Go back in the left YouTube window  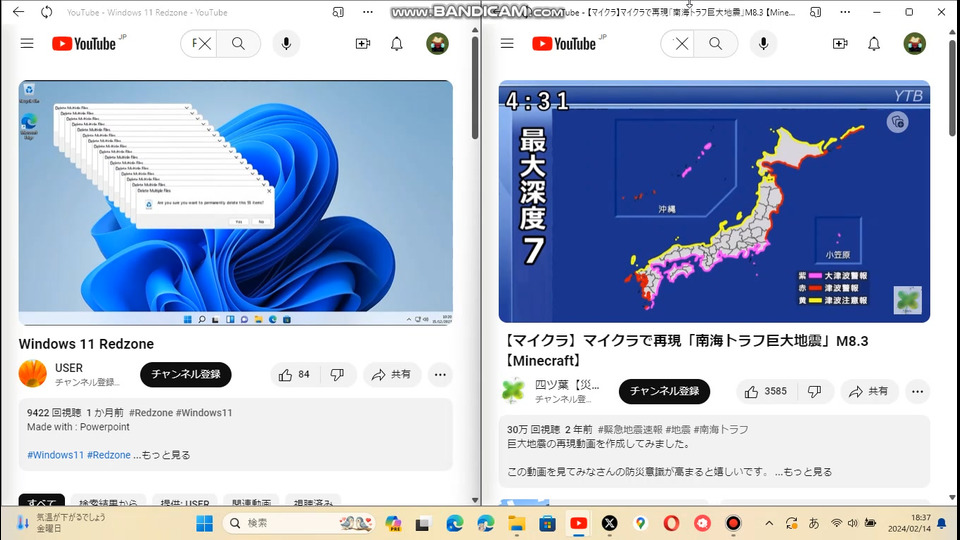[x=18, y=12]
